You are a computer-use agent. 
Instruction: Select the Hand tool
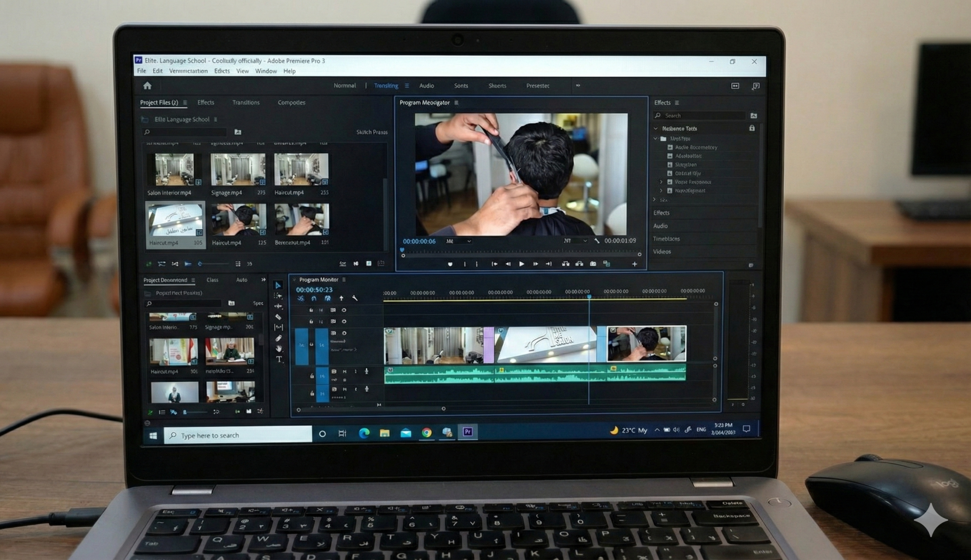(279, 349)
